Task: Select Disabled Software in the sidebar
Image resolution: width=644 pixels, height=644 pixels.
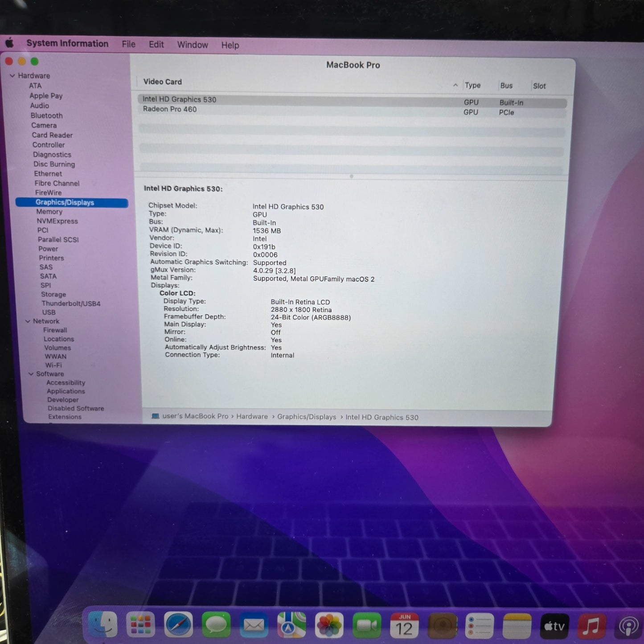Action: (x=76, y=408)
